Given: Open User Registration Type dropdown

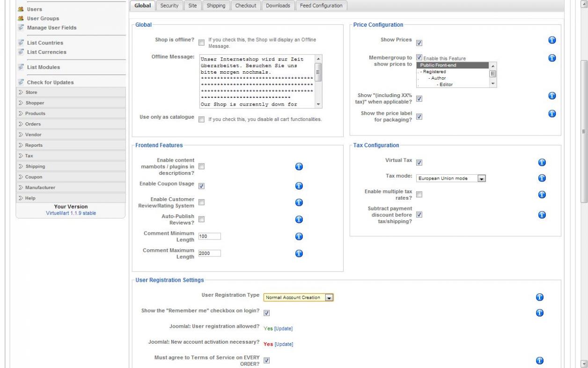Looking at the screenshot, I should [298, 298].
